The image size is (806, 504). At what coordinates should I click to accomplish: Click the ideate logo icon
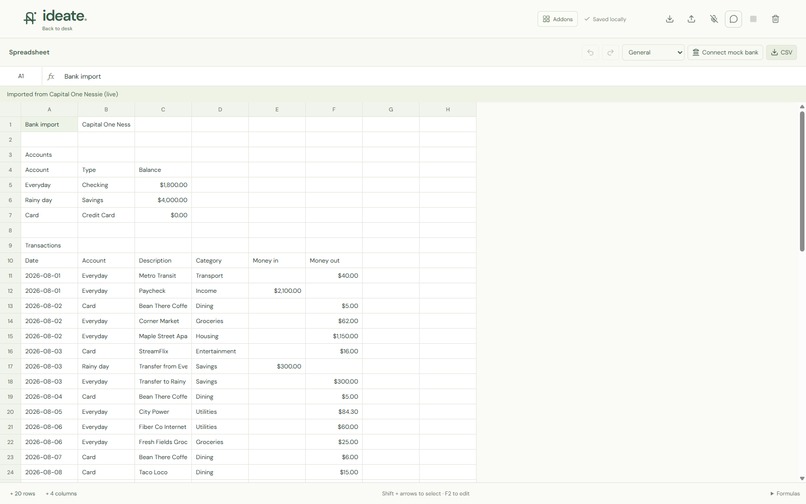coord(30,18)
